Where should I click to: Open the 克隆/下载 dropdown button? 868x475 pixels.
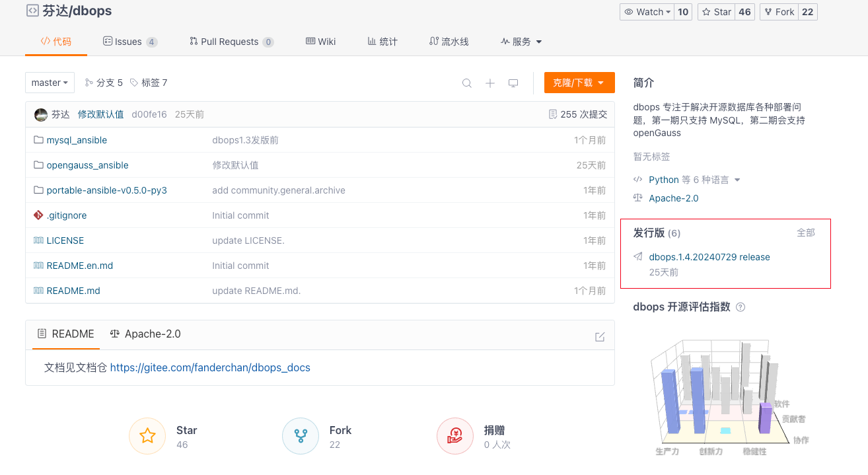(x=579, y=83)
